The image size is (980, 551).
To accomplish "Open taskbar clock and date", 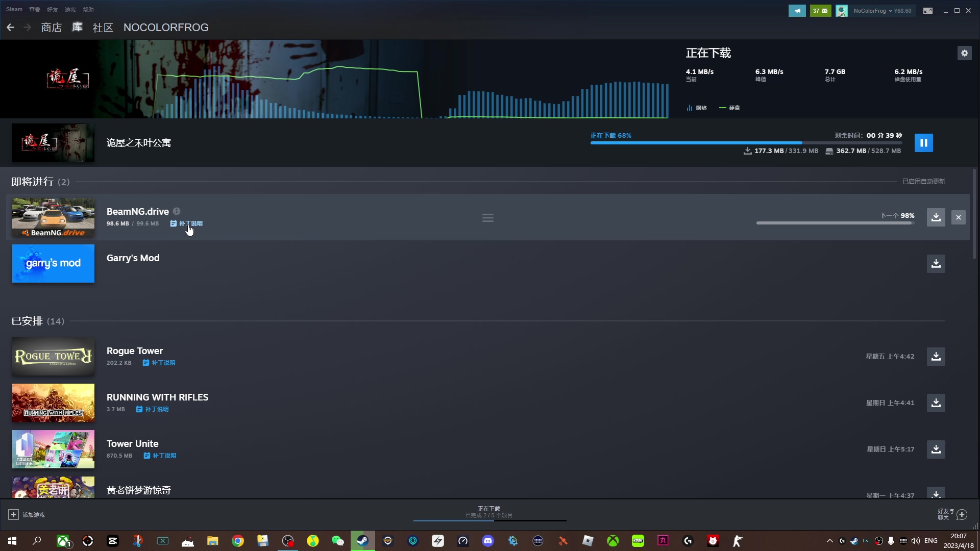I will [x=959, y=541].
